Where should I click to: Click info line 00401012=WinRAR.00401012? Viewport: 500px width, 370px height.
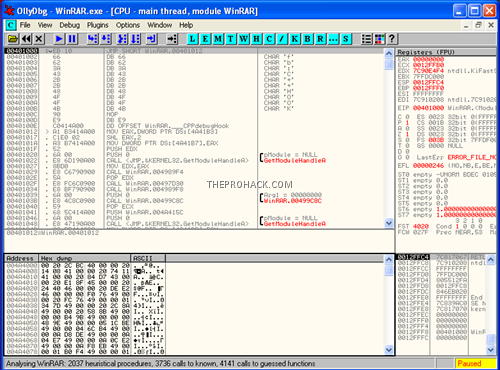click(x=53, y=233)
